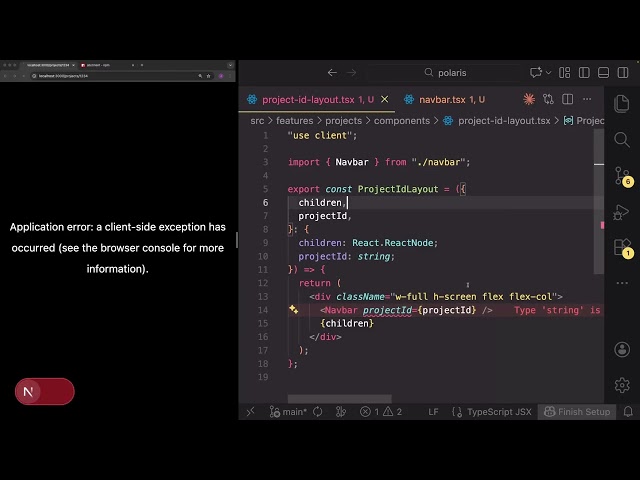The width and height of the screenshot is (640, 480).
Task: Click the underlined projectId attribute on line 14
Action: tap(387, 310)
